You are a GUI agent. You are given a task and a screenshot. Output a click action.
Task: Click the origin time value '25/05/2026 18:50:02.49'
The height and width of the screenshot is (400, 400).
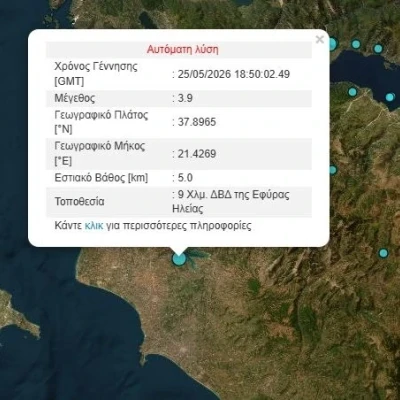tap(234, 74)
